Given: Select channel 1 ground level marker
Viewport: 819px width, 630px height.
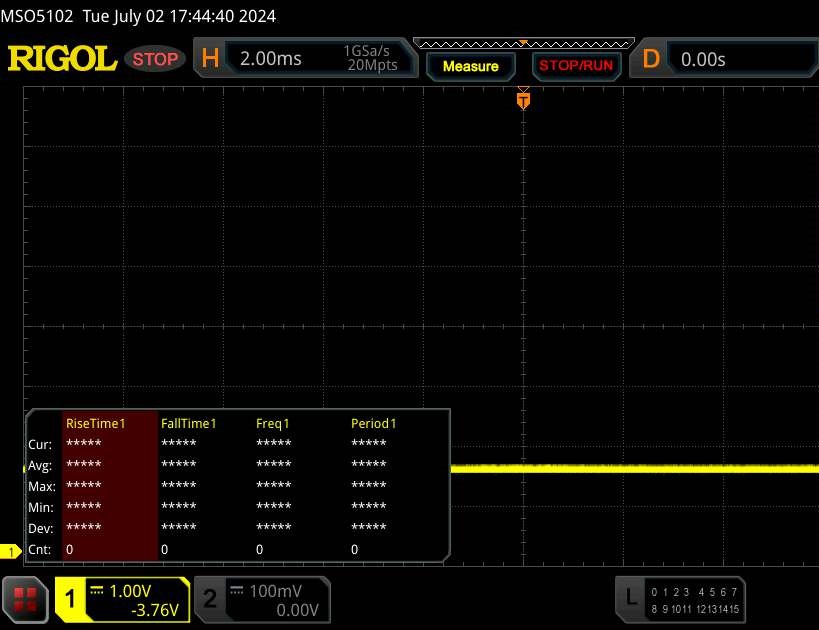Looking at the screenshot, I should [10, 551].
